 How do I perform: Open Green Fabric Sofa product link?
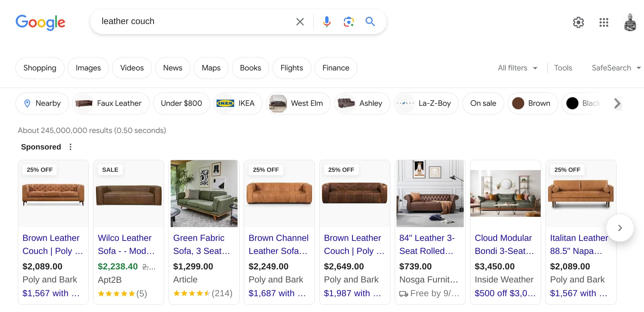pos(201,244)
